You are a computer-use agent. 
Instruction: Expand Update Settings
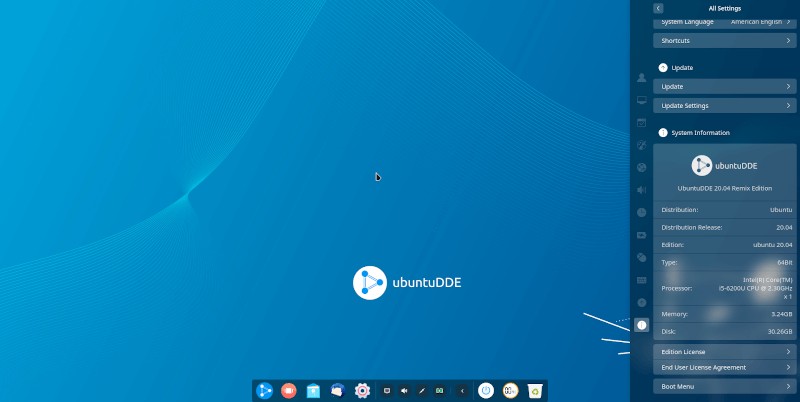click(x=725, y=106)
